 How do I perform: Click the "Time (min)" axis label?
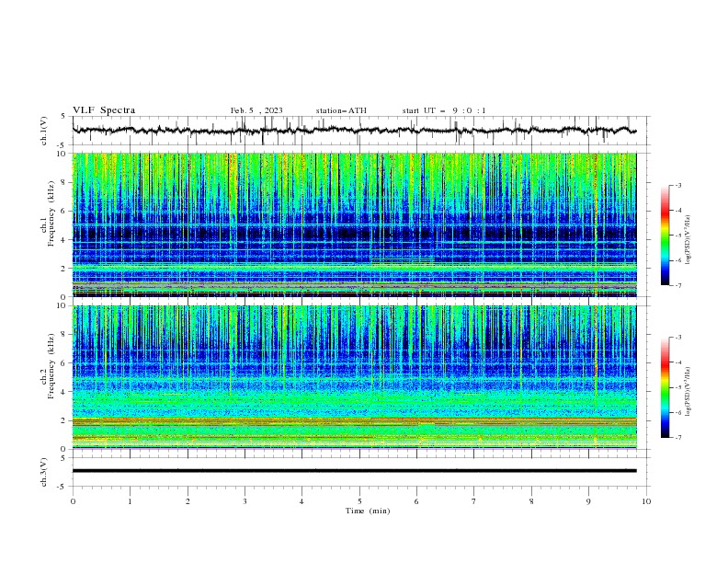pyautogui.click(x=368, y=511)
